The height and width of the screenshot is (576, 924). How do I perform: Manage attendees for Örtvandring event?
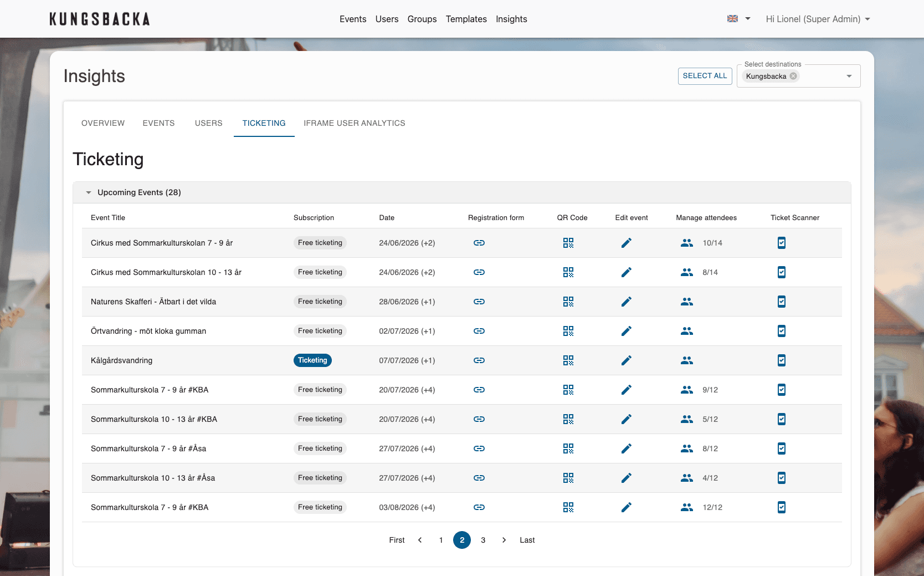687,331
